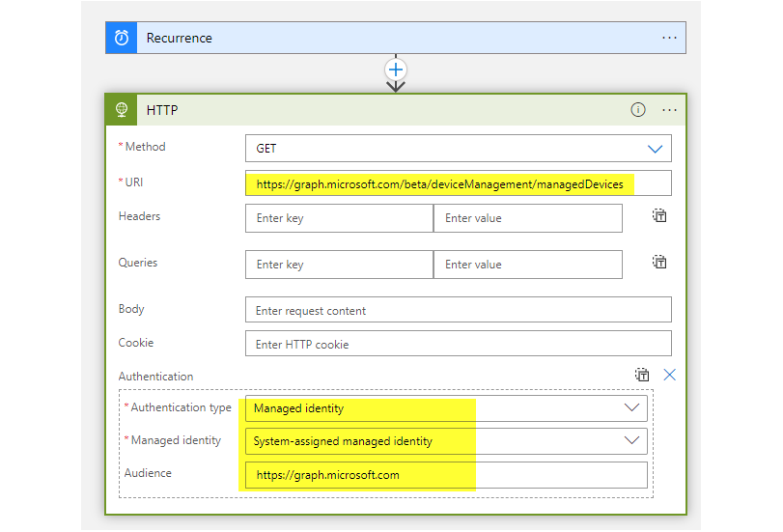Image resolution: width=783 pixels, height=532 pixels.
Task: Click the Audience label
Action: pyautogui.click(x=148, y=473)
